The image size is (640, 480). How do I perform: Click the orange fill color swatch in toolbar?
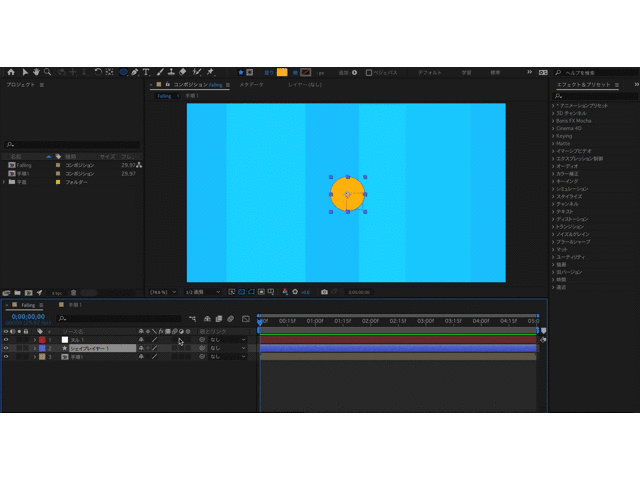click(282, 72)
